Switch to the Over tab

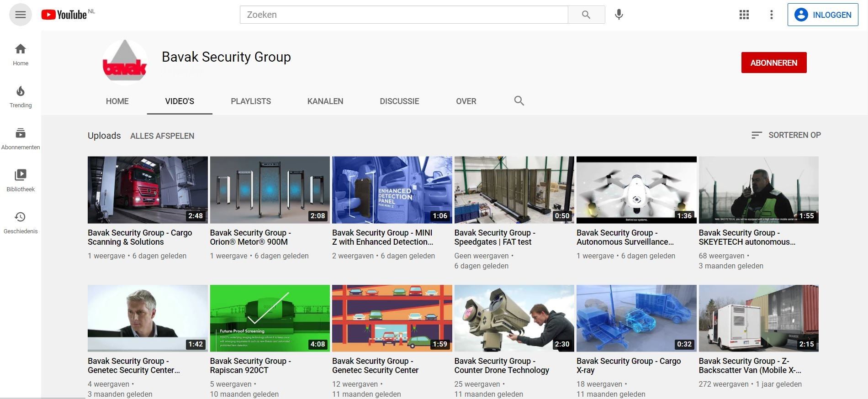[466, 101]
